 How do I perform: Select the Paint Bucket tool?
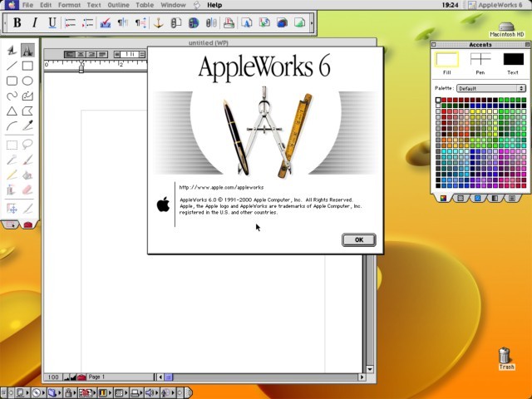[27, 175]
